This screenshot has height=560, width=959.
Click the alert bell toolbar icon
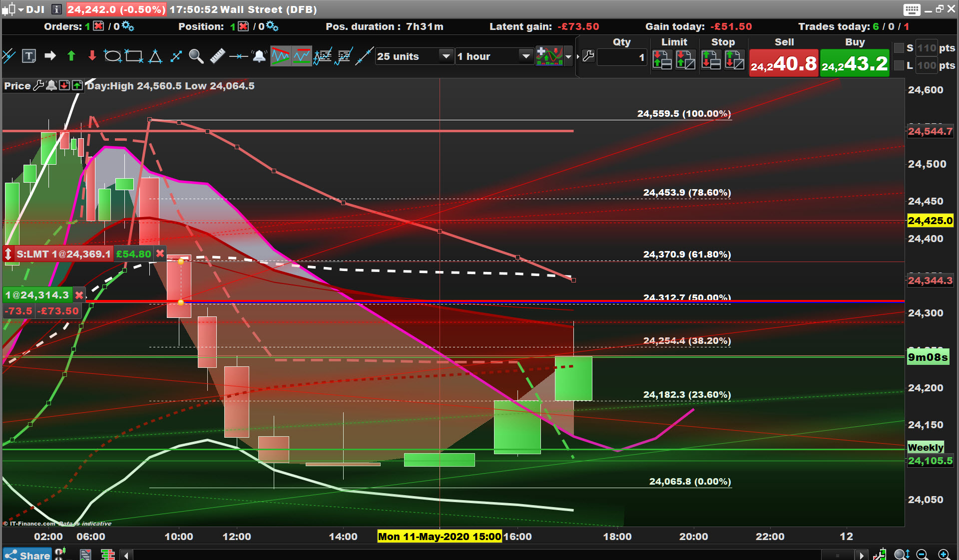click(x=259, y=56)
